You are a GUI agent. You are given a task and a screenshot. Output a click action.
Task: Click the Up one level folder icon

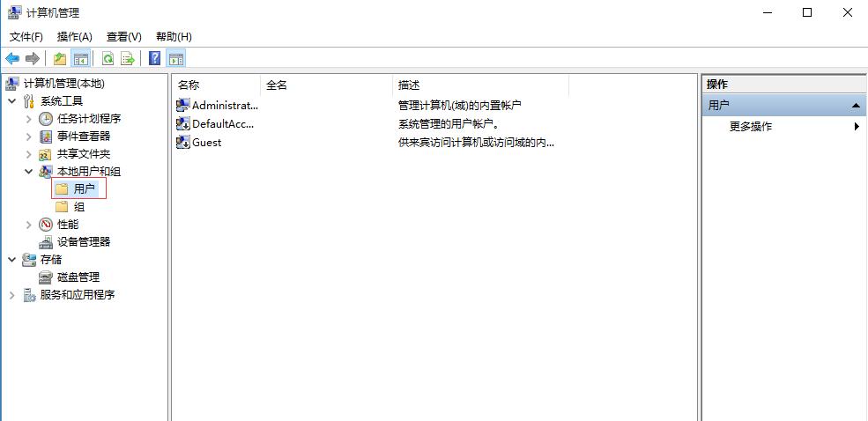[60, 58]
